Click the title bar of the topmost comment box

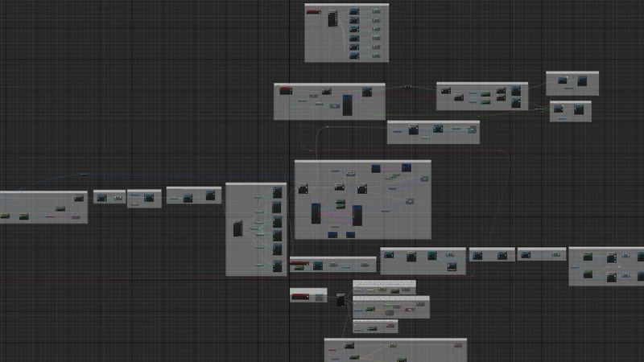click(x=346, y=5)
